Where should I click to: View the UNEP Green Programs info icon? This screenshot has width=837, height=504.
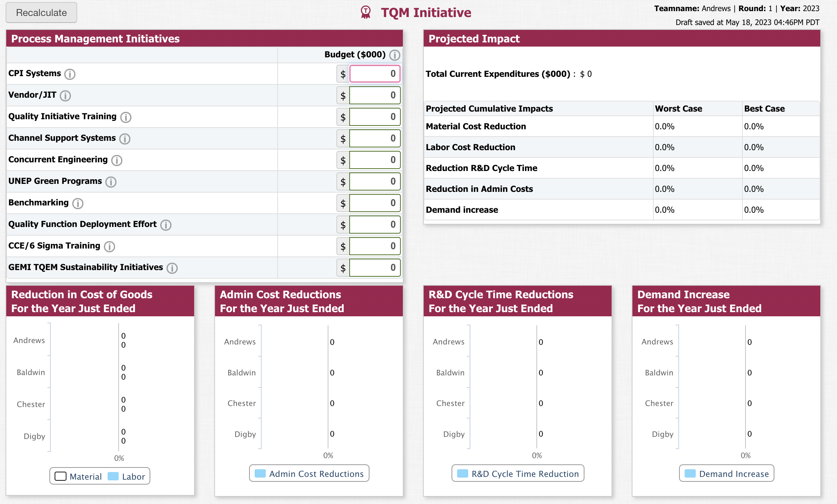click(111, 182)
